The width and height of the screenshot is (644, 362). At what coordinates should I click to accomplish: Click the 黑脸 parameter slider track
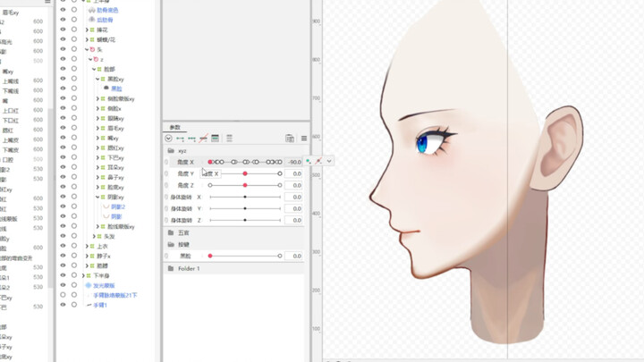(245, 257)
